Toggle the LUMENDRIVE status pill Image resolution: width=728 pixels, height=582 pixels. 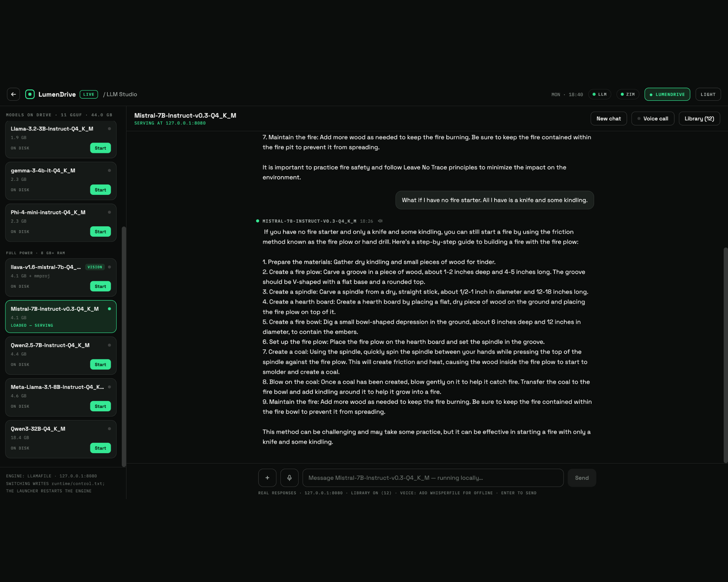tap(668, 94)
